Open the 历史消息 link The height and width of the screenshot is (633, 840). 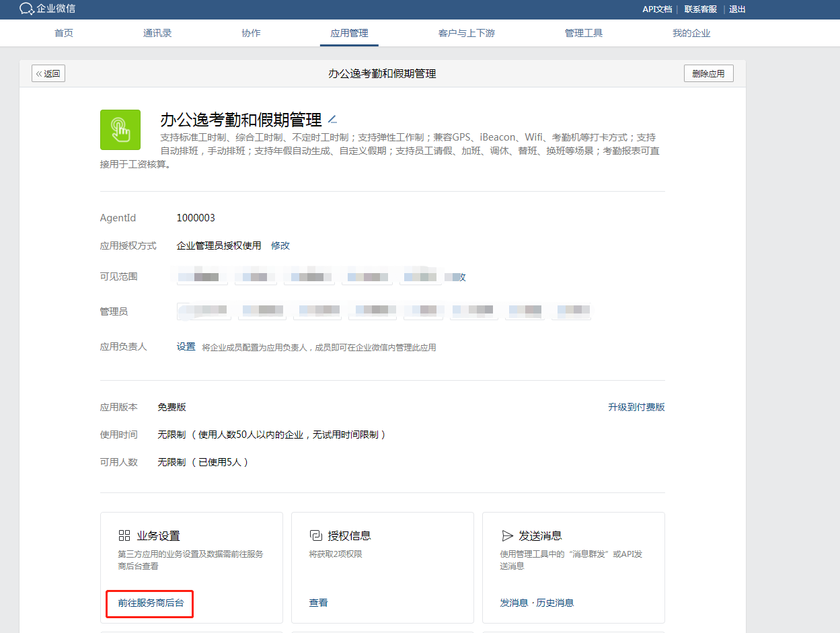point(555,603)
